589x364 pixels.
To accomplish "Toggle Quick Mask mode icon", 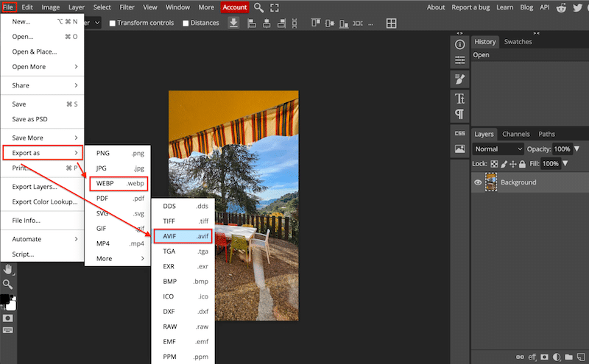I will click(8, 318).
